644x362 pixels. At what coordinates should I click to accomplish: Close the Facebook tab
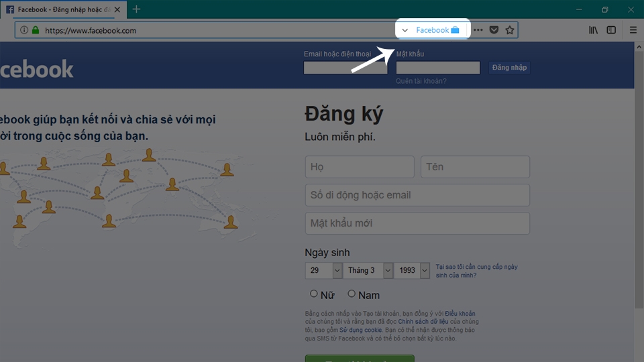coord(117,9)
